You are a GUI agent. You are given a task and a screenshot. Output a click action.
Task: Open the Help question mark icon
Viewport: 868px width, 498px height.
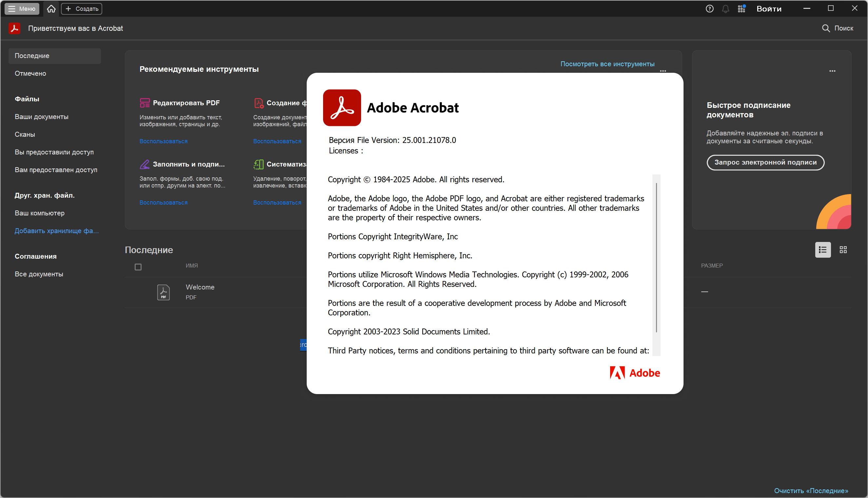(x=709, y=9)
